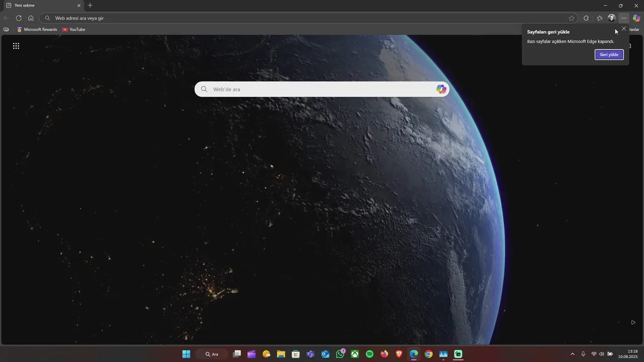Open the Edge settings and more menu
The width and height of the screenshot is (644, 362).
[x=624, y=18]
